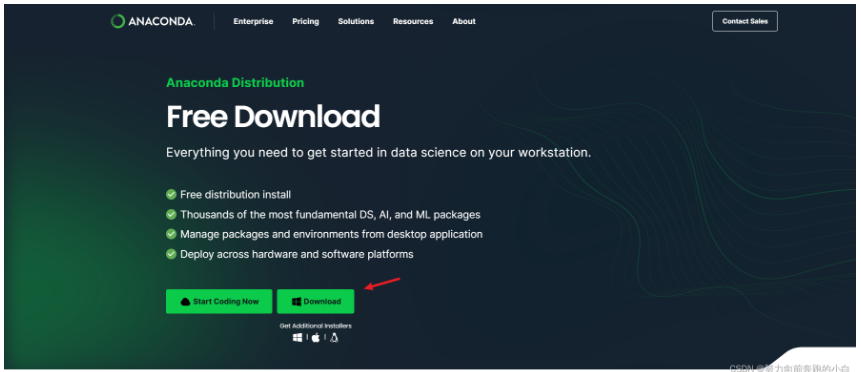
Task: Choose the Windows installer icon under Additional Installers
Action: coord(298,337)
